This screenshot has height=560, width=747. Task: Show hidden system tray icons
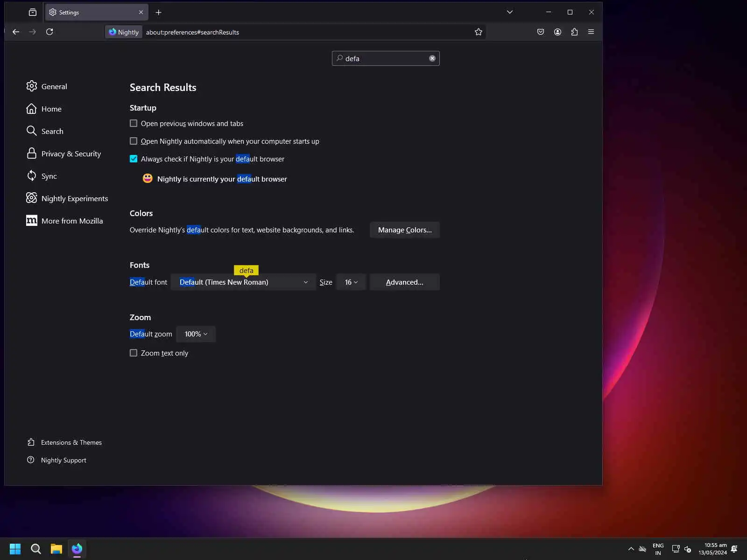click(631, 549)
